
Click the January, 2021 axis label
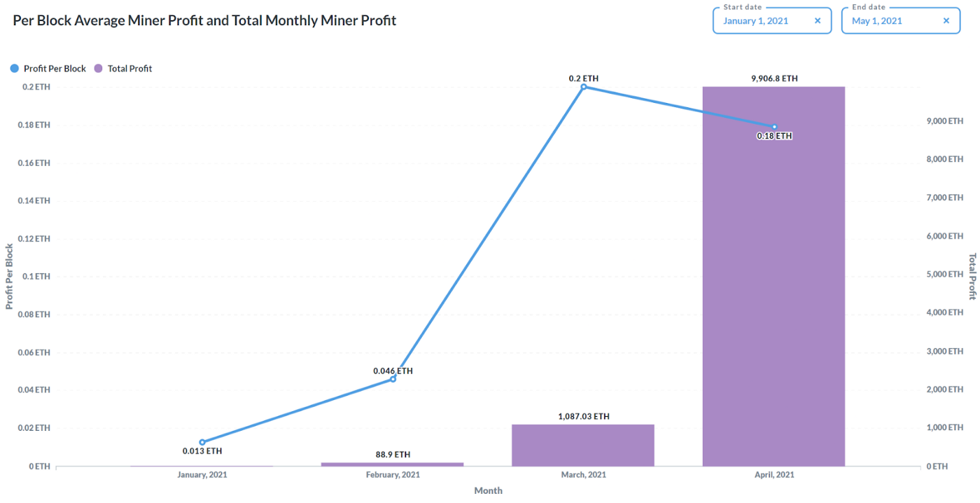click(202, 475)
